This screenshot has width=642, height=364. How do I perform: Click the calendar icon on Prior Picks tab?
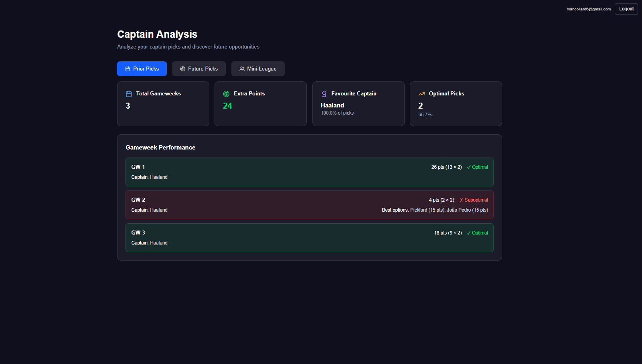(128, 69)
